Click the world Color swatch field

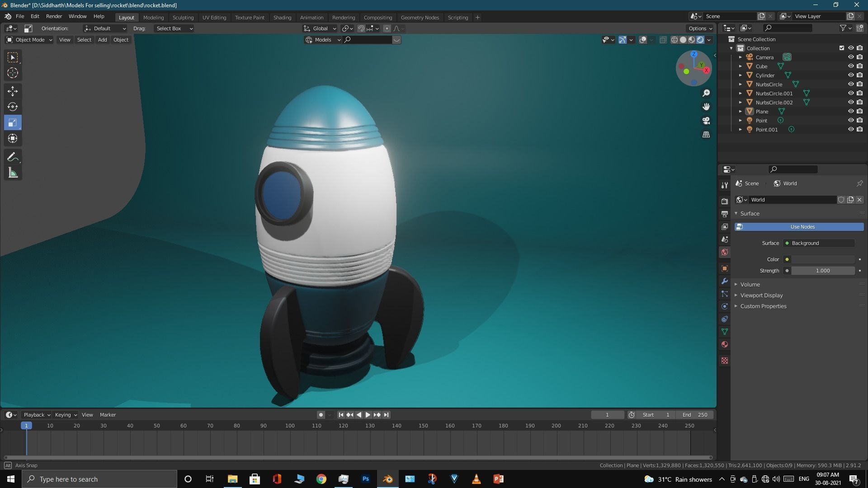coord(823,259)
